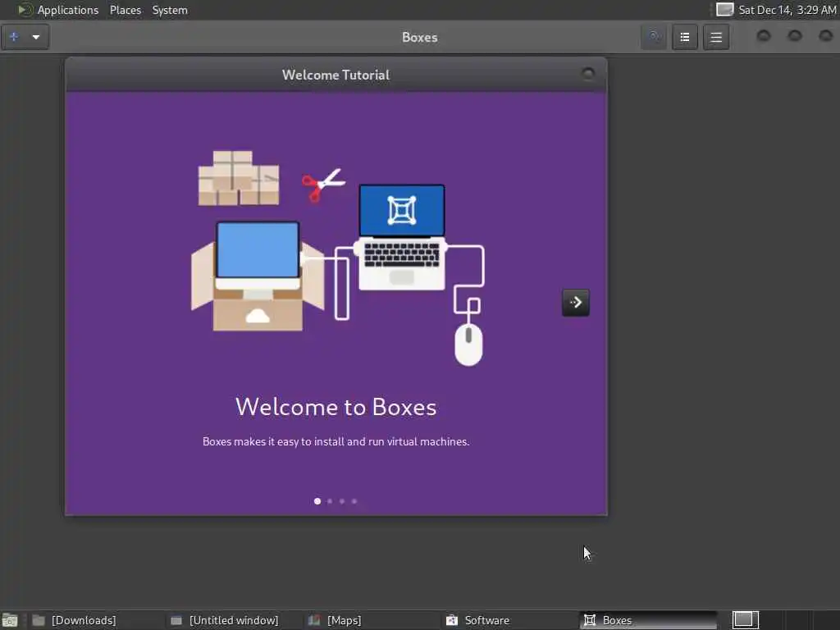840x630 pixels.
Task: Open the search button in Boxes header
Action: pyautogui.click(x=654, y=37)
